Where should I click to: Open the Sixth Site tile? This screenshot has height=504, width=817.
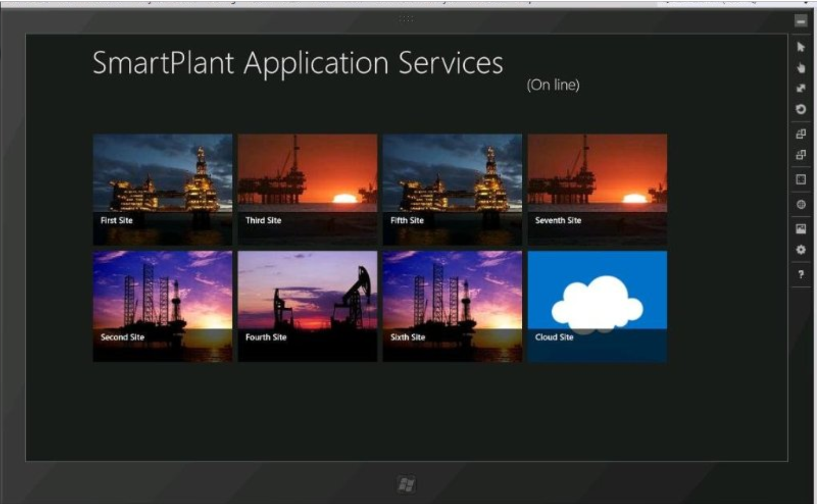click(452, 307)
